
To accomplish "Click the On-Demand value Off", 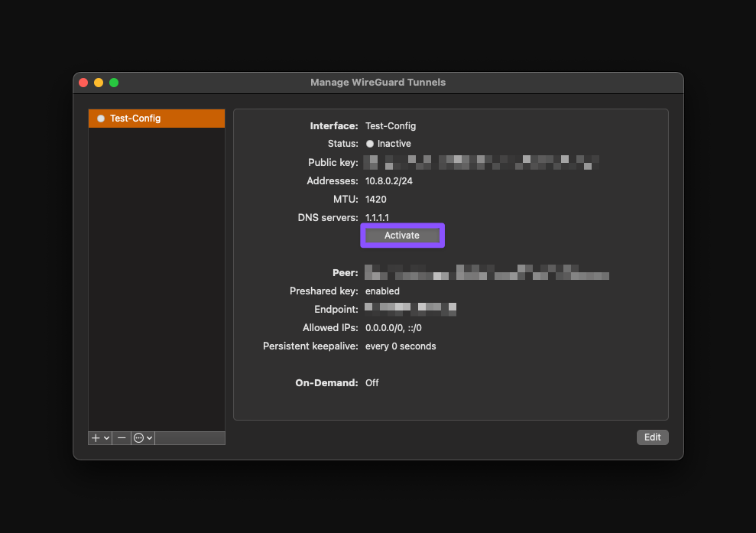I will point(372,383).
